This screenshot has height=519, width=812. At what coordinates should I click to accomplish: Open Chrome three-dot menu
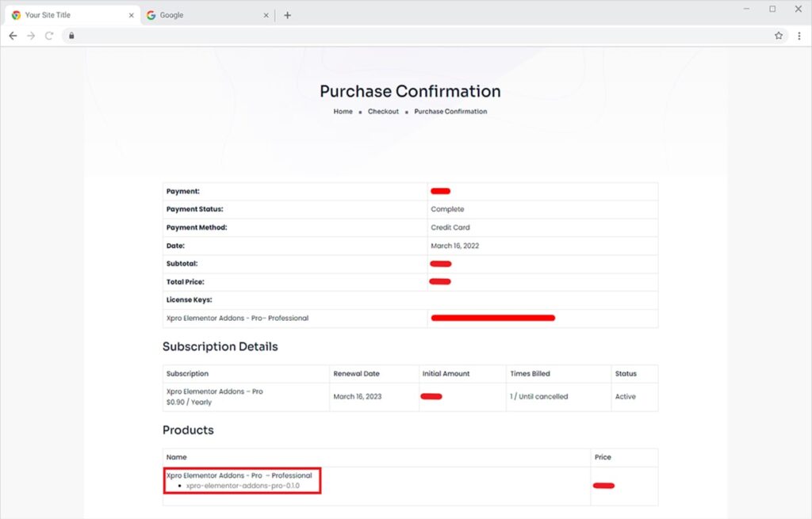click(x=799, y=36)
